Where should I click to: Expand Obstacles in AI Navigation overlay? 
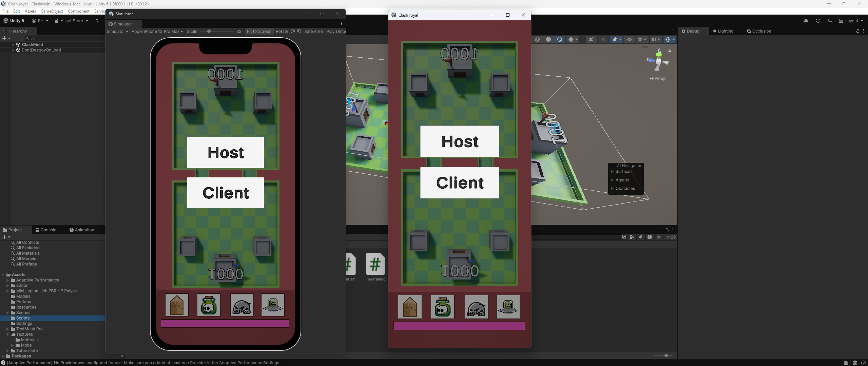pyautogui.click(x=613, y=189)
